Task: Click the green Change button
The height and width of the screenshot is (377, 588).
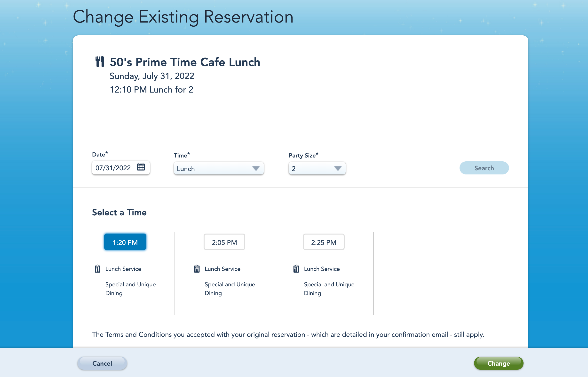Action: pyautogui.click(x=498, y=363)
